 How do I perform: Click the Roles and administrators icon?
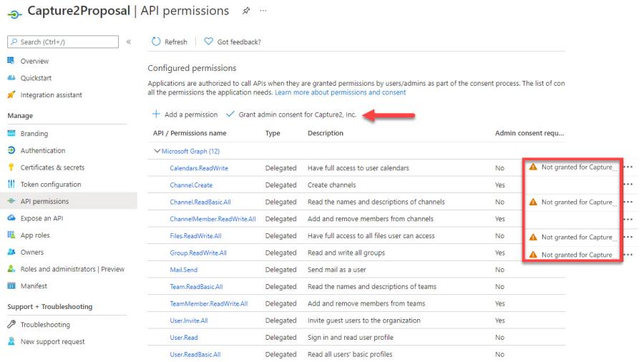pos(11,269)
